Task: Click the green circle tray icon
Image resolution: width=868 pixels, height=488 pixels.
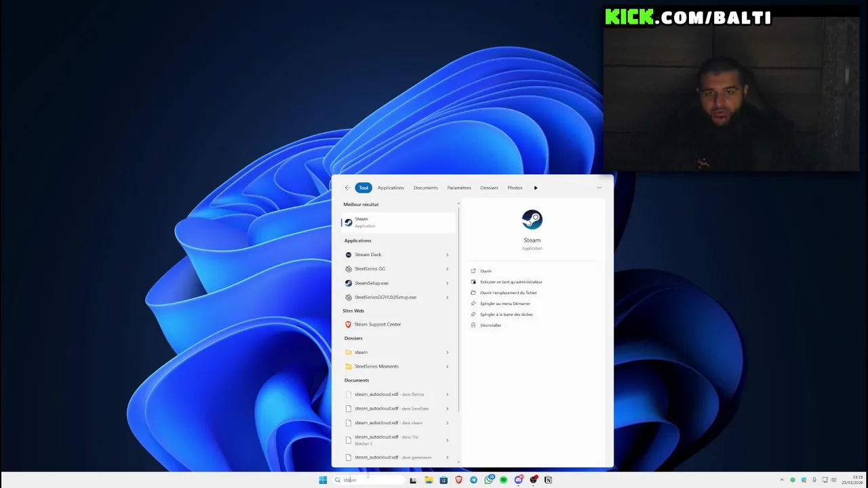Action: click(x=793, y=480)
